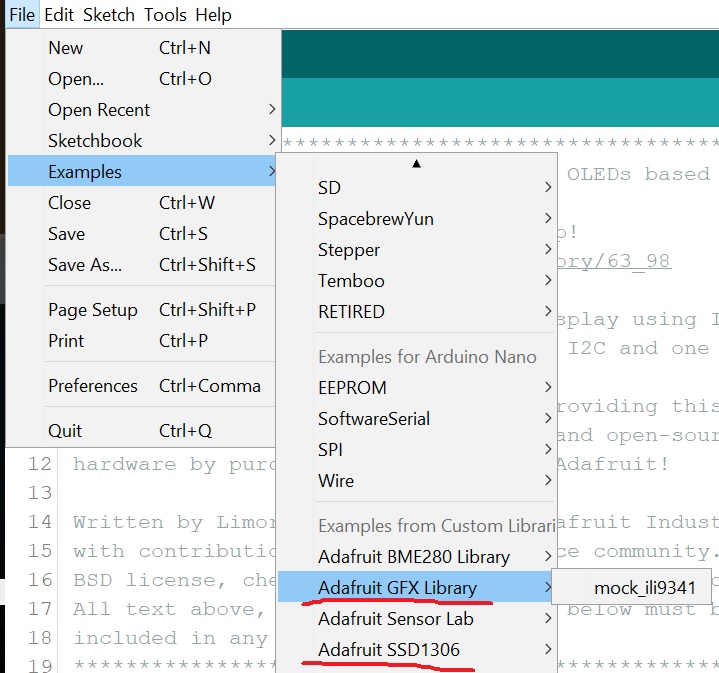Click the Sketch menu in menu bar
Screen dimensions: 719x673
[x=108, y=15]
